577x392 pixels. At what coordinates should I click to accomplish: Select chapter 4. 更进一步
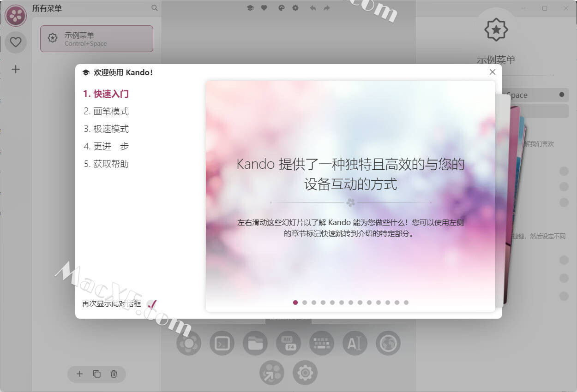[106, 146]
